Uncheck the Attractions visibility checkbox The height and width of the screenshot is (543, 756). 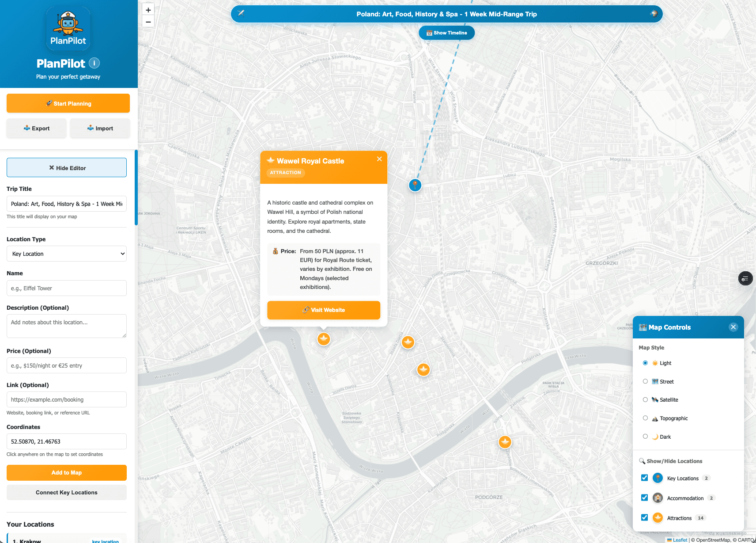tap(644, 518)
